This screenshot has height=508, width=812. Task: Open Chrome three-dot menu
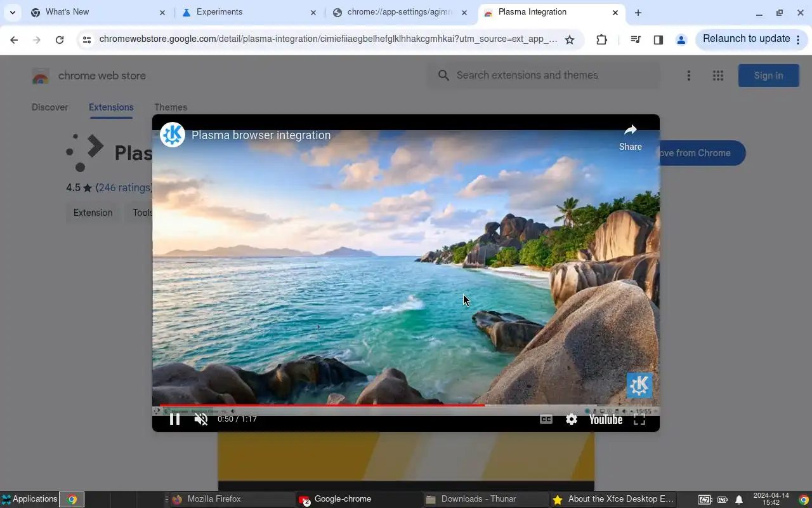click(x=799, y=39)
